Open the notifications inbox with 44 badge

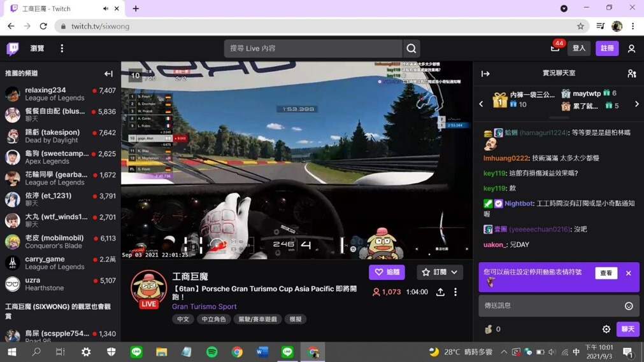click(x=555, y=48)
